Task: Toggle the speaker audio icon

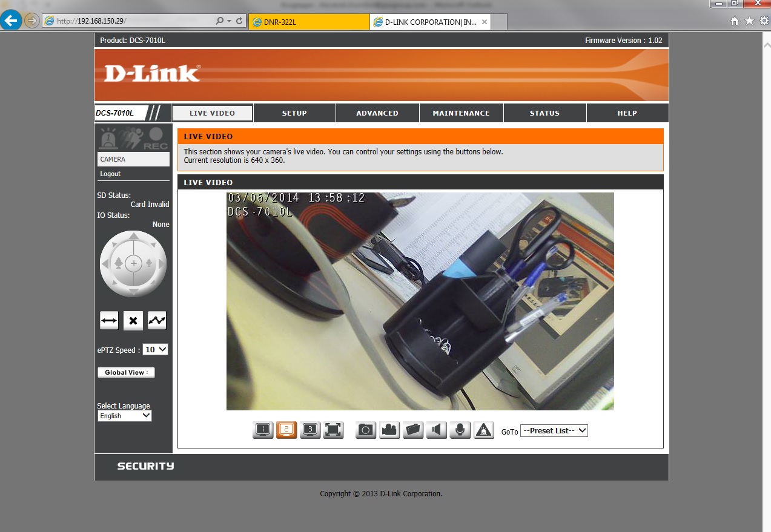Action: coord(436,430)
